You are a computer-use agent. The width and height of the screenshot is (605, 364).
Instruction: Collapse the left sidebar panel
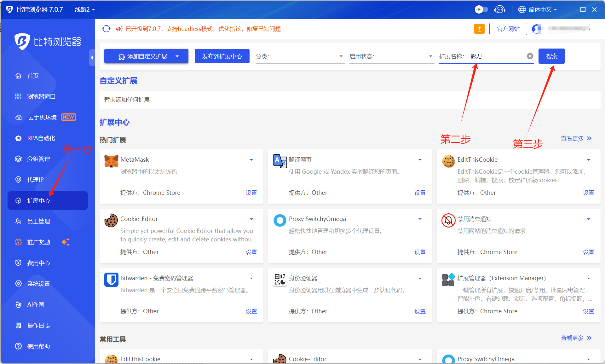tap(92, 58)
